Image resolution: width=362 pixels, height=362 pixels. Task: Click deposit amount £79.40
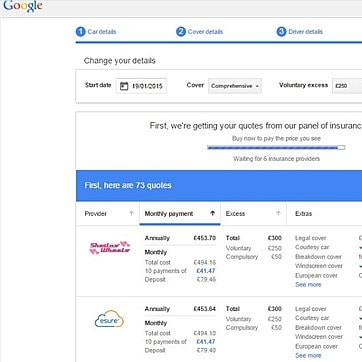point(206,350)
